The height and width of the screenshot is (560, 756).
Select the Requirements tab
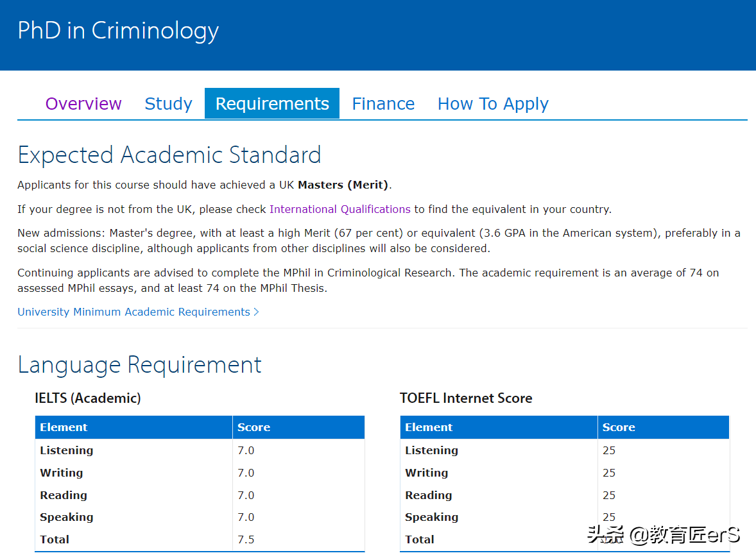coord(272,104)
